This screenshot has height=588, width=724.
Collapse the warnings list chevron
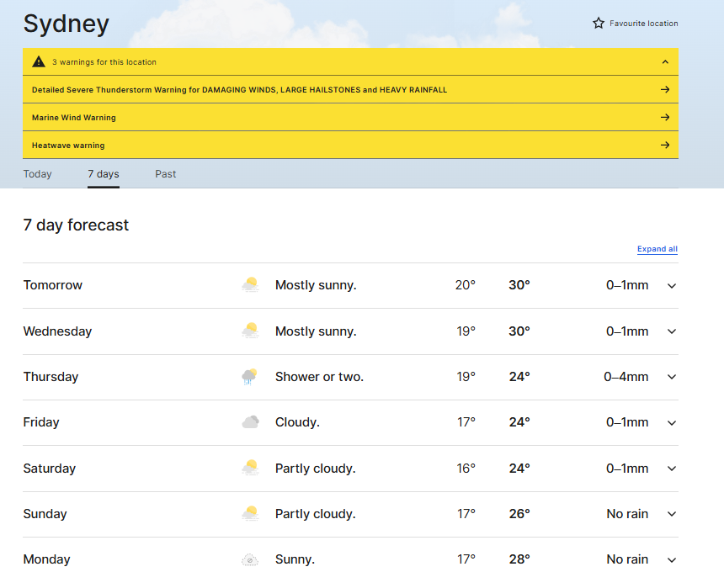(x=665, y=62)
